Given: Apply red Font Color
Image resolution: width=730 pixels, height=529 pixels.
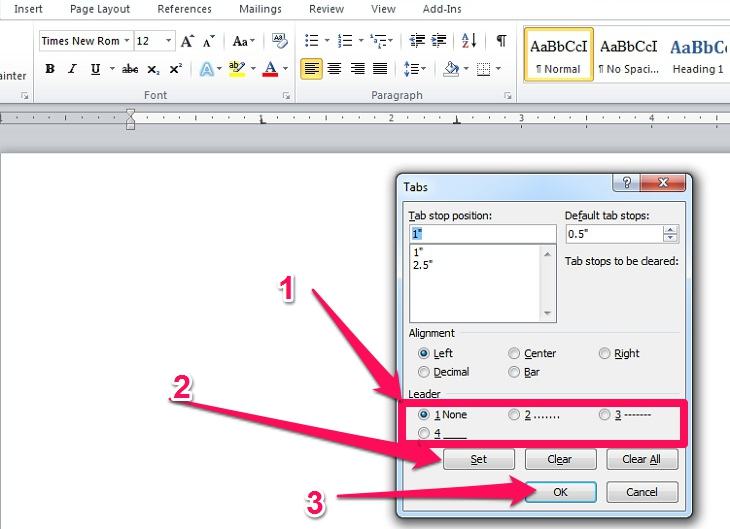Looking at the screenshot, I should (x=270, y=69).
